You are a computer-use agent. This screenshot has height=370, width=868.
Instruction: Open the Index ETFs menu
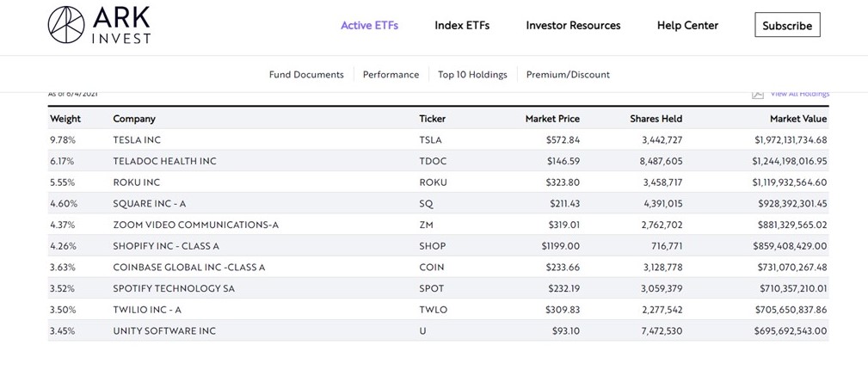pos(462,25)
